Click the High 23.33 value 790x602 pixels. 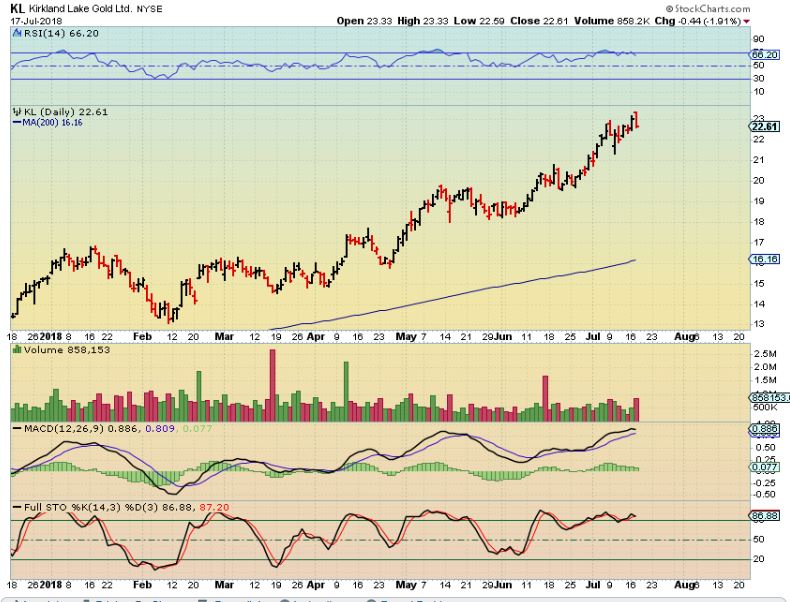(x=423, y=21)
